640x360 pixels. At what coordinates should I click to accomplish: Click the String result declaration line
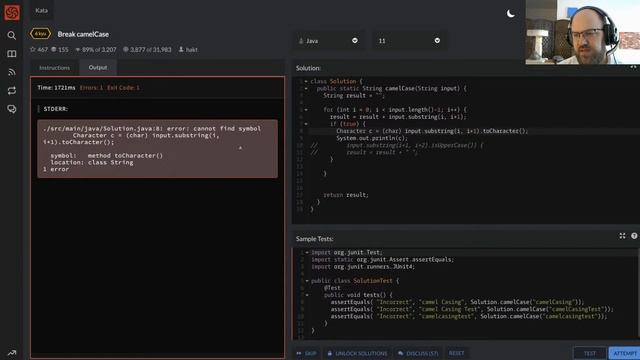[x=354, y=96]
